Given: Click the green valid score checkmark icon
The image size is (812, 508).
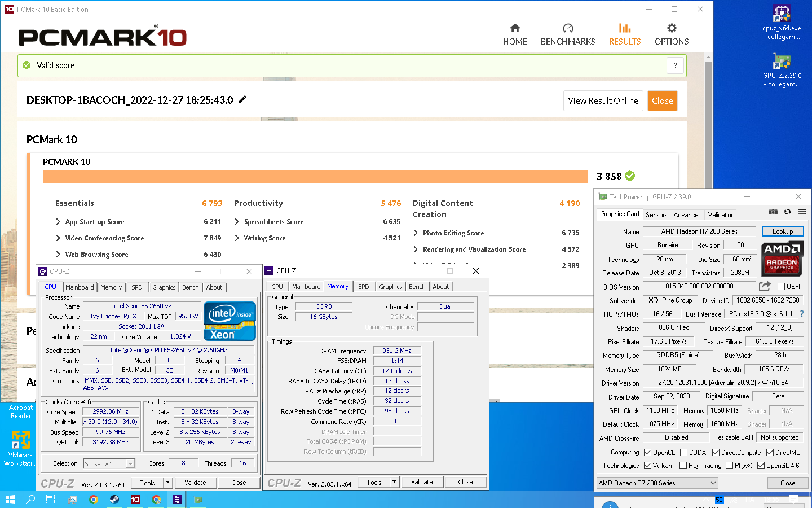Looking at the screenshot, I should pos(27,65).
